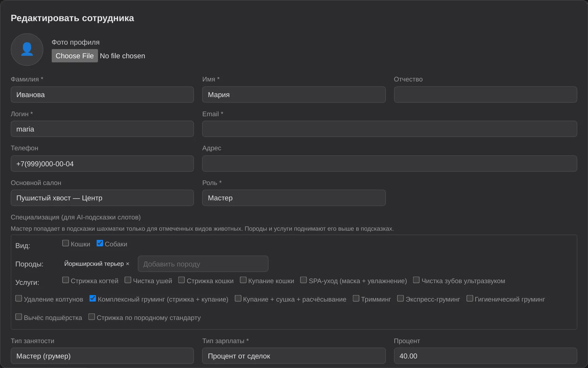This screenshot has width=588, height=368.
Task: Click the Редактировать сотрудника heading
Action: 72,18
